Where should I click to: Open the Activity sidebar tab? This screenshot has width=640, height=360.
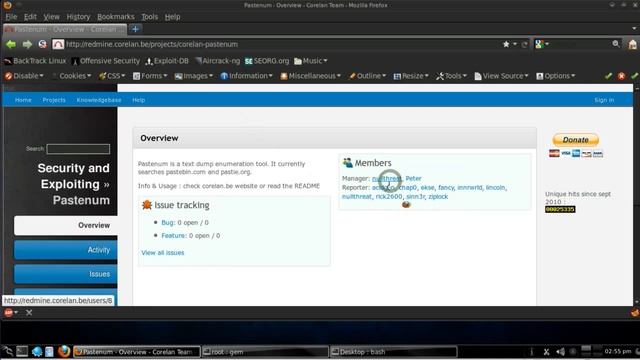pos(65,250)
